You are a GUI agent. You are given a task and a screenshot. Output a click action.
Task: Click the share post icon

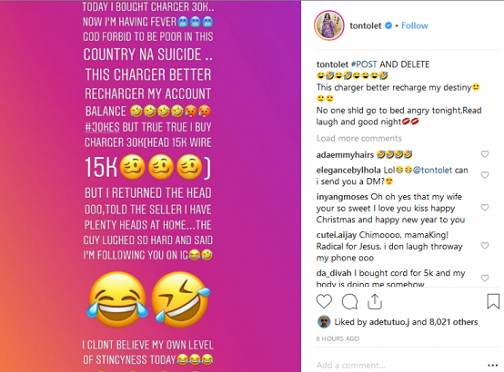pos(375,301)
